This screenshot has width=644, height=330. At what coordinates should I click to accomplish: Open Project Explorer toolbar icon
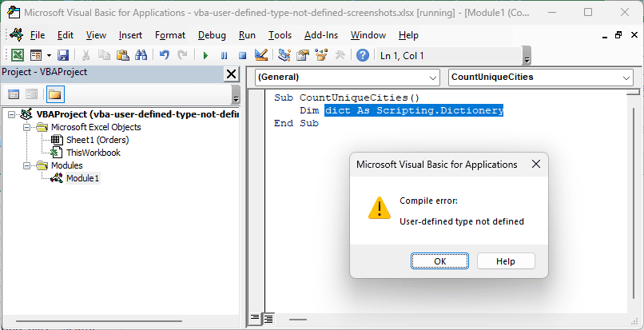point(284,55)
